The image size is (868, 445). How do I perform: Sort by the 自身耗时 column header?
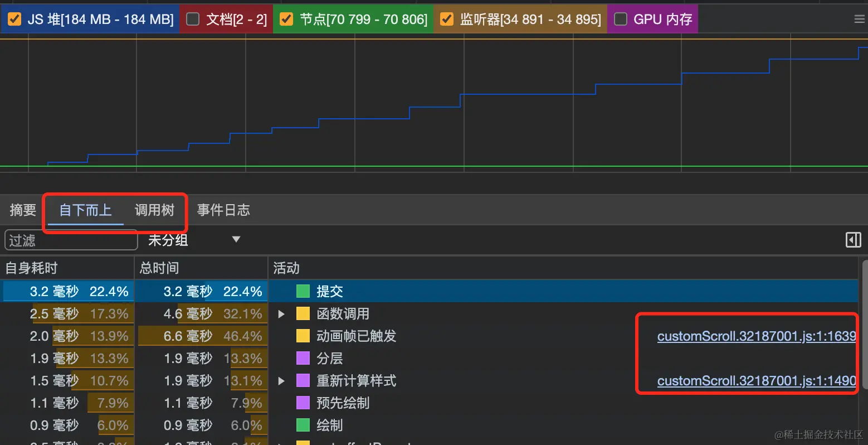67,268
